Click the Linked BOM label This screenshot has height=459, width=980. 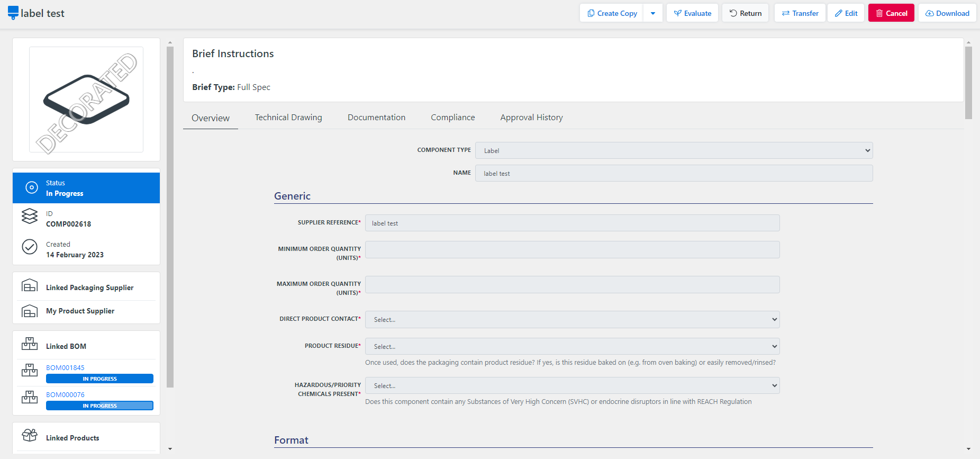click(66, 346)
